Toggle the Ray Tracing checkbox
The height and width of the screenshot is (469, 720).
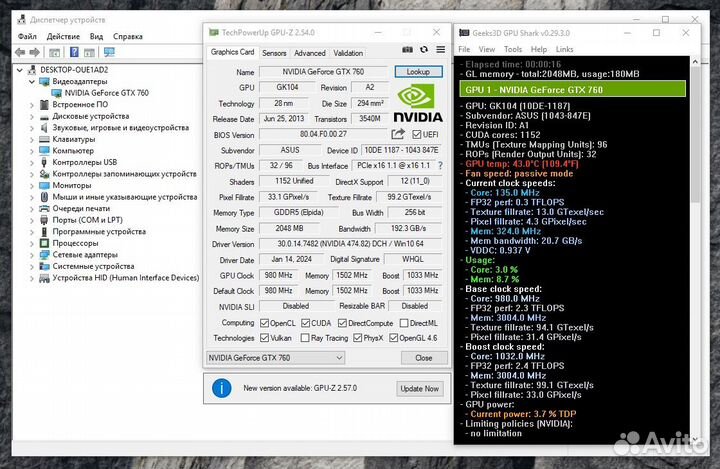(x=305, y=338)
